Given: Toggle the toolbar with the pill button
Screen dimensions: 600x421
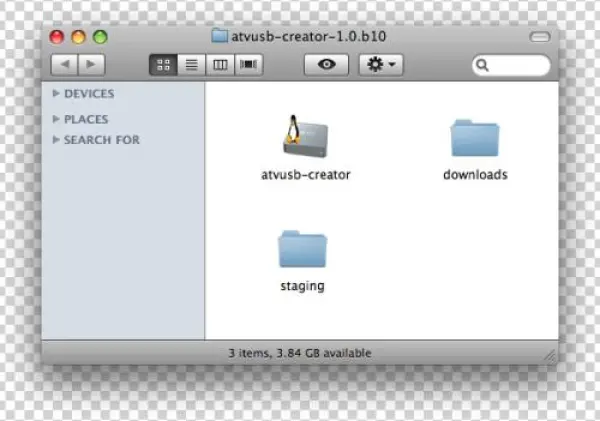Looking at the screenshot, I should 540,37.
